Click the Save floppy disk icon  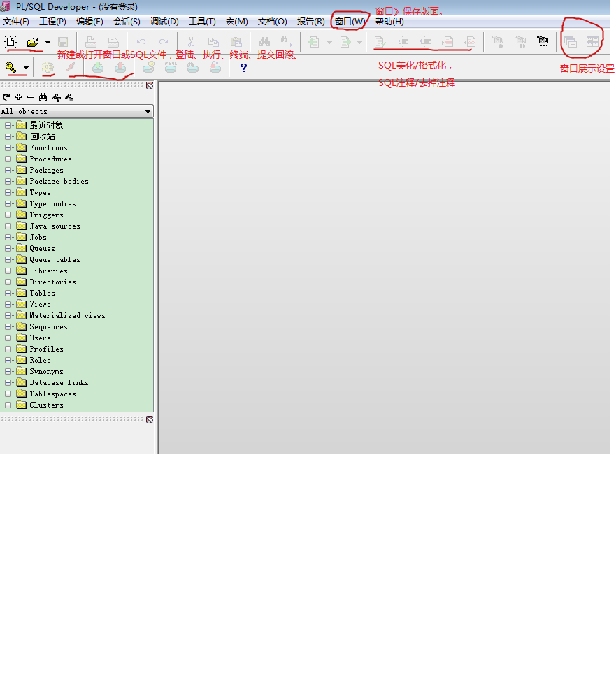click(63, 43)
